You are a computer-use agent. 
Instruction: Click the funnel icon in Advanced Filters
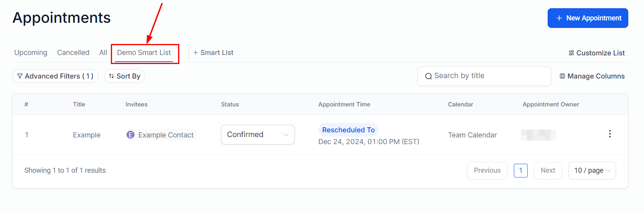coord(20,76)
